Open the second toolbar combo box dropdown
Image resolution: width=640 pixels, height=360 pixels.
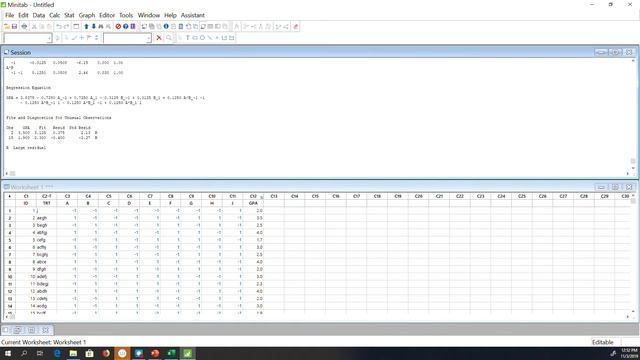[148, 38]
